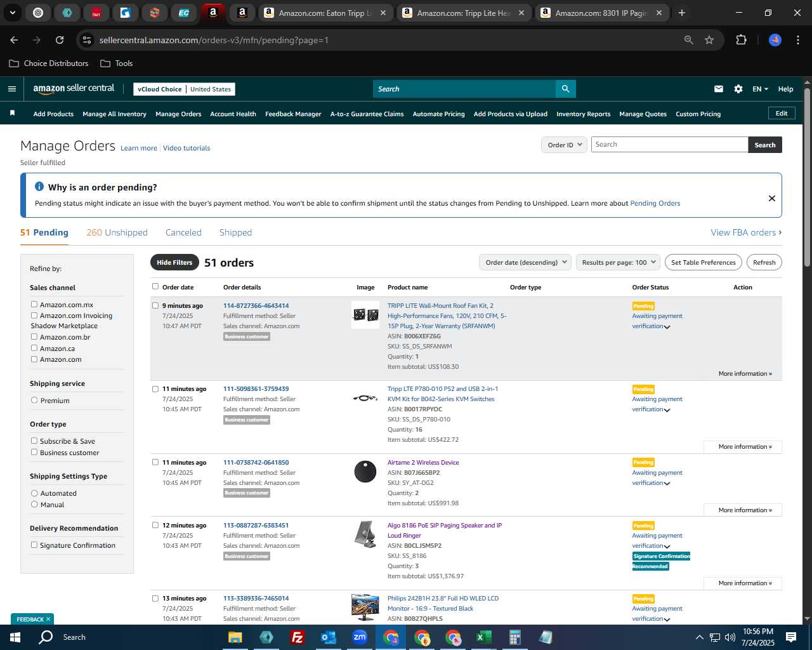Image resolution: width=812 pixels, height=650 pixels.
Task: Open browser extensions puzzle icon
Action: click(x=741, y=40)
